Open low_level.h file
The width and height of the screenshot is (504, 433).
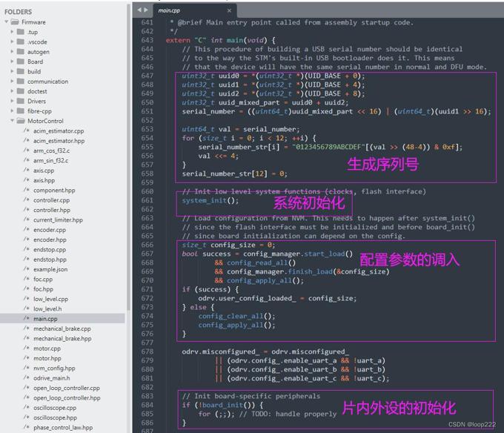point(47,309)
